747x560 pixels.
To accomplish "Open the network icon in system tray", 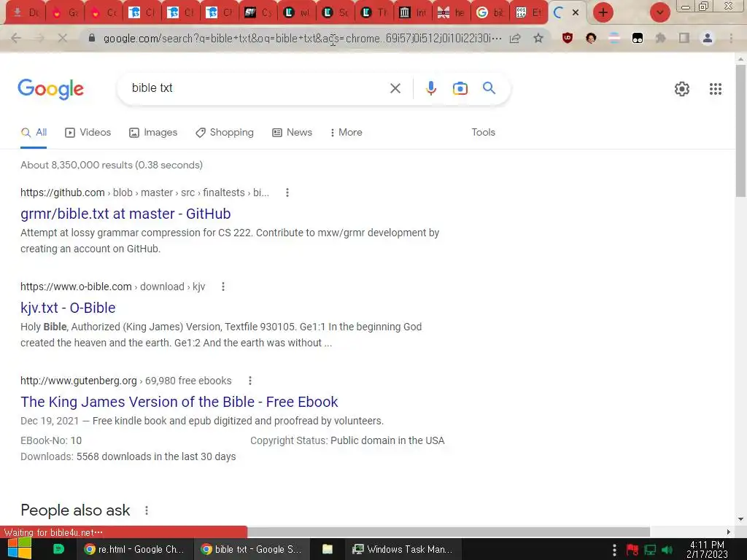I will [650, 550].
